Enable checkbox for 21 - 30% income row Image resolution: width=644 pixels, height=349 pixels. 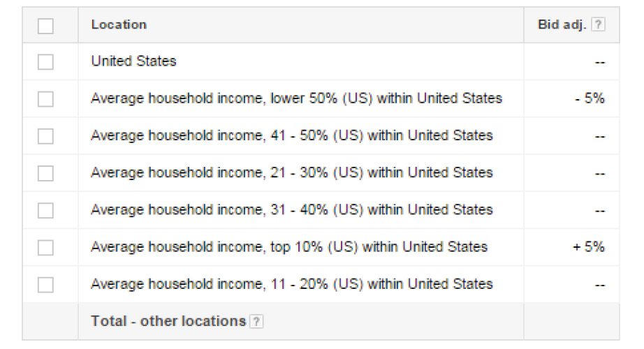45,173
